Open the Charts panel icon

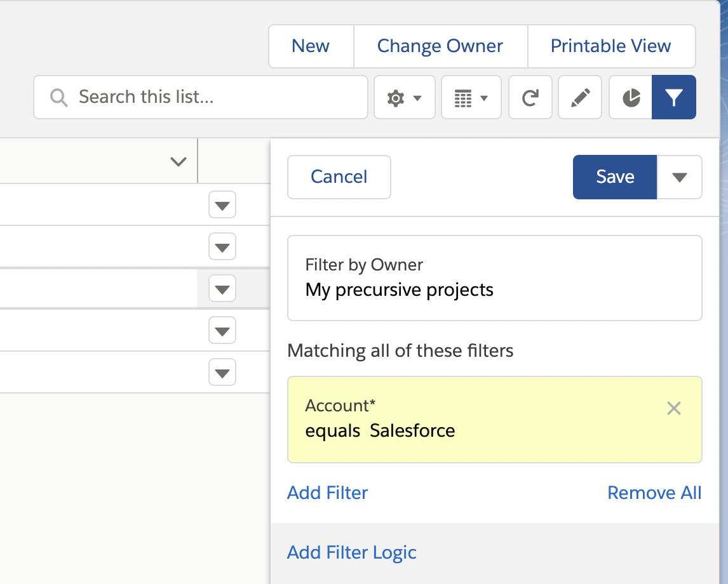coord(630,97)
